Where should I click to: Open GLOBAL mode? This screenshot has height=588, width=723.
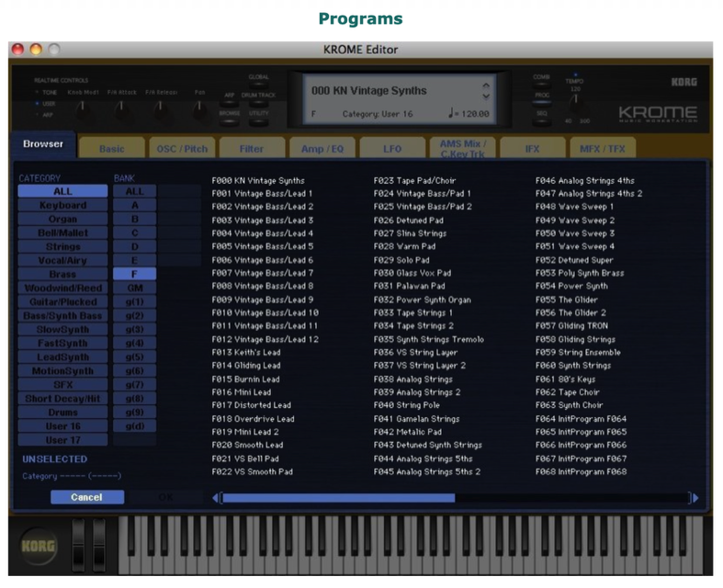(x=258, y=85)
